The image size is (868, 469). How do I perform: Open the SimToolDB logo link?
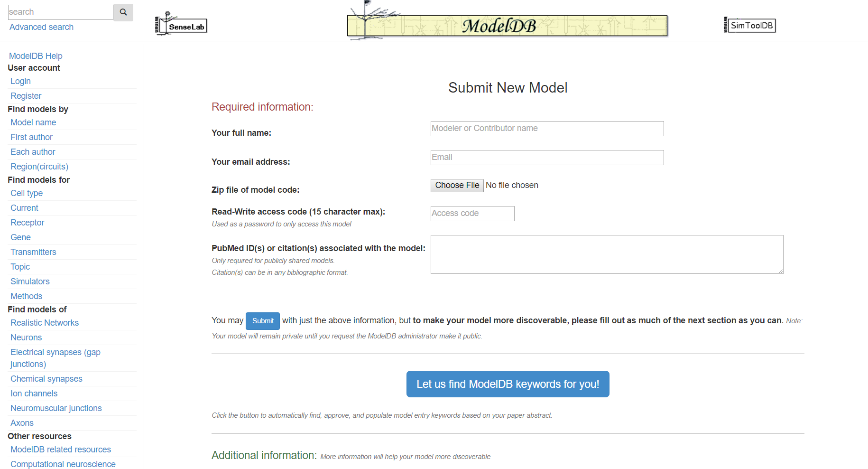pos(749,25)
